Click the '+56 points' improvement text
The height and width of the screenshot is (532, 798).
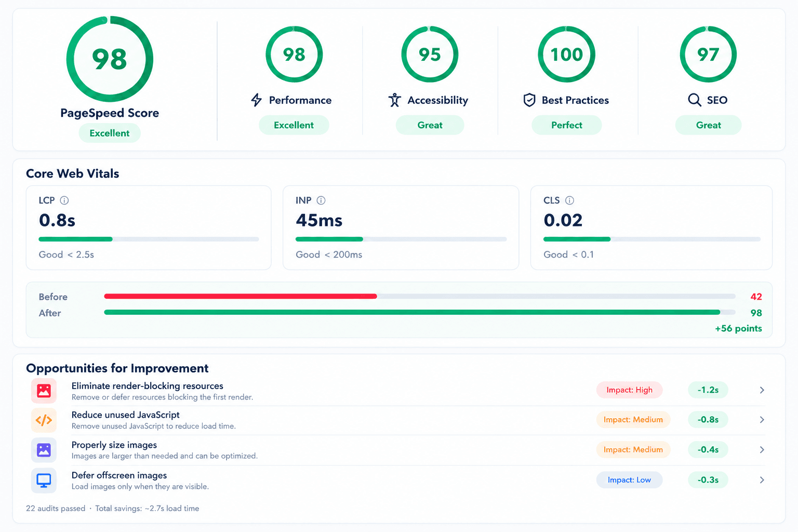pyautogui.click(x=738, y=328)
